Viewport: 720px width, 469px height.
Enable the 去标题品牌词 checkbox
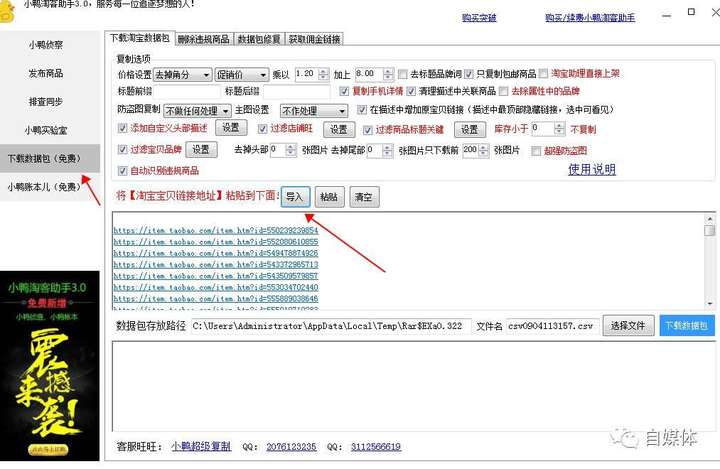pos(403,74)
